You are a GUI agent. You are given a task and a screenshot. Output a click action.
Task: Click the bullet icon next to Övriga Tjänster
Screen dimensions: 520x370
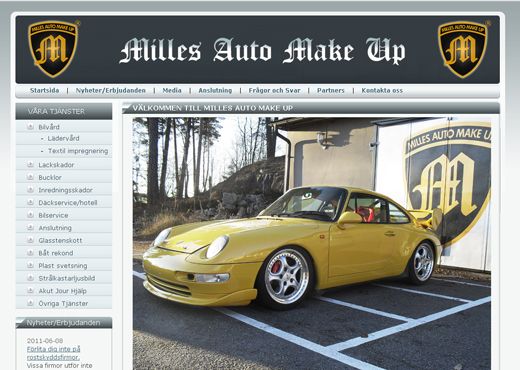pos(30,303)
